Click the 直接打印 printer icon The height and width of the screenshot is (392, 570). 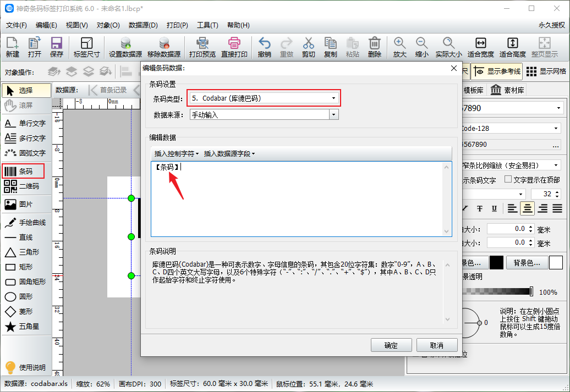tap(234, 43)
